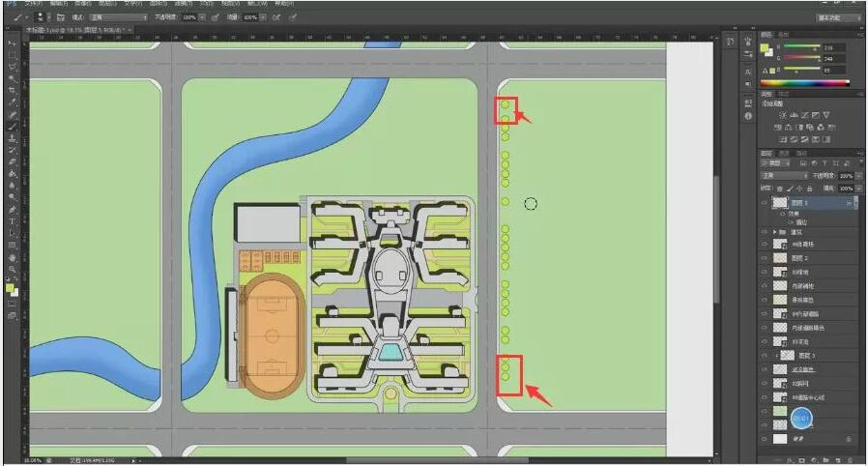Select the Horizontal Type tool

click(x=12, y=221)
